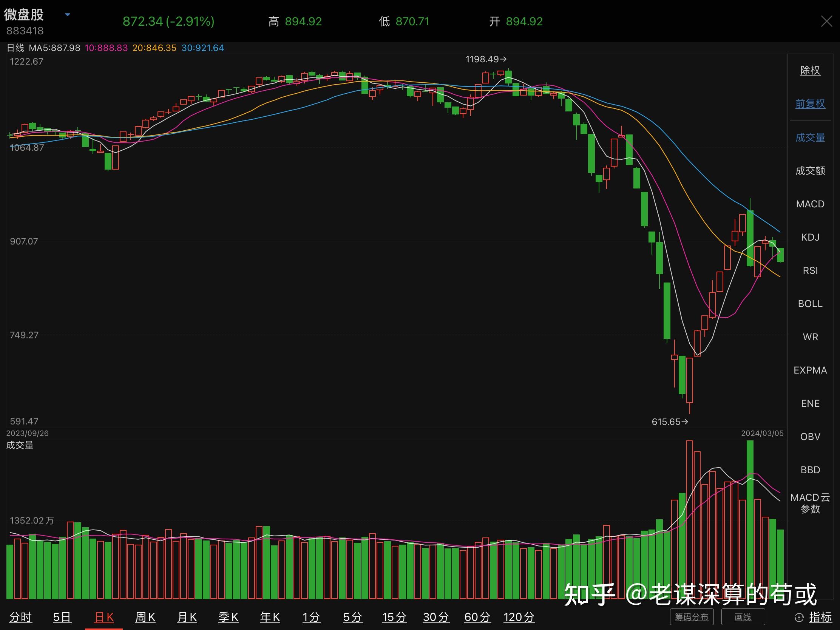The height and width of the screenshot is (630, 840).
Task: Show the BOLL indicator
Action: point(810,304)
